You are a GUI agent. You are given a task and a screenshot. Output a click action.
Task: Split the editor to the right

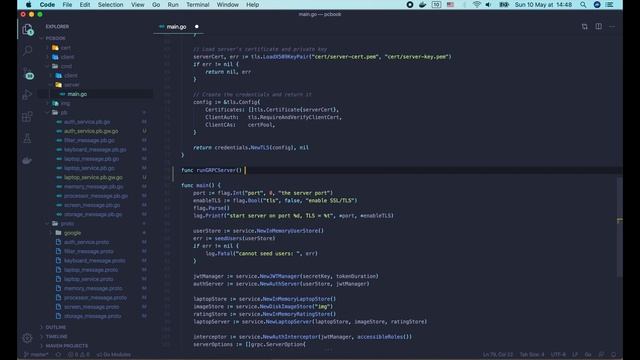coord(598,27)
